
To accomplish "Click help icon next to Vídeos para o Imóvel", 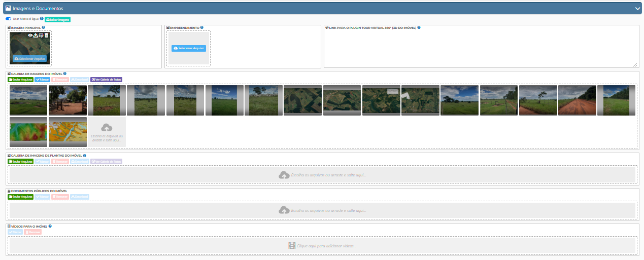I will (x=50, y=226).
